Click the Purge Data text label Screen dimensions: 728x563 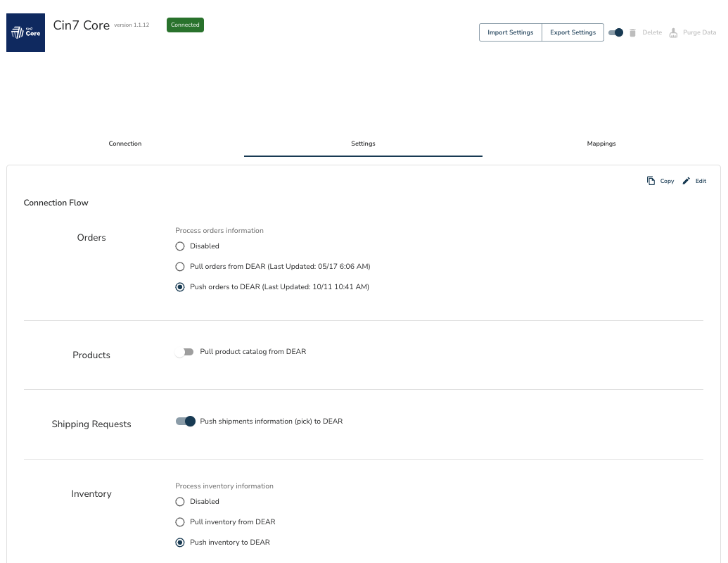[x=699, y=32]
